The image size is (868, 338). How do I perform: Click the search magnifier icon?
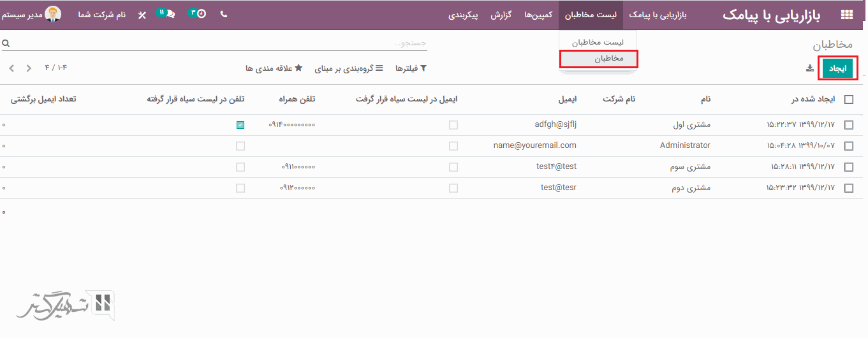pyautogui.click(x=6, y=44)
